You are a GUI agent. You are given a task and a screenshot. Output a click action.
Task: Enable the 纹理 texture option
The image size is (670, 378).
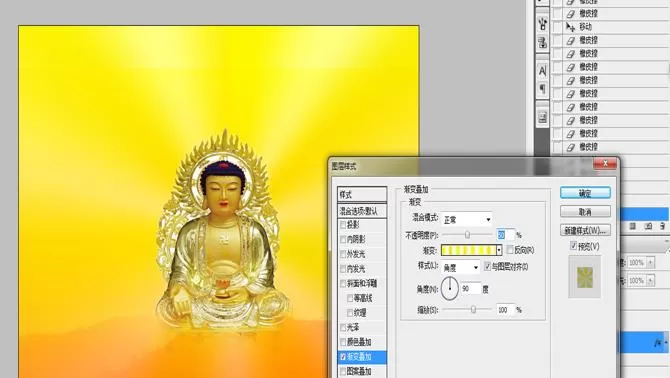coord(350,313)
